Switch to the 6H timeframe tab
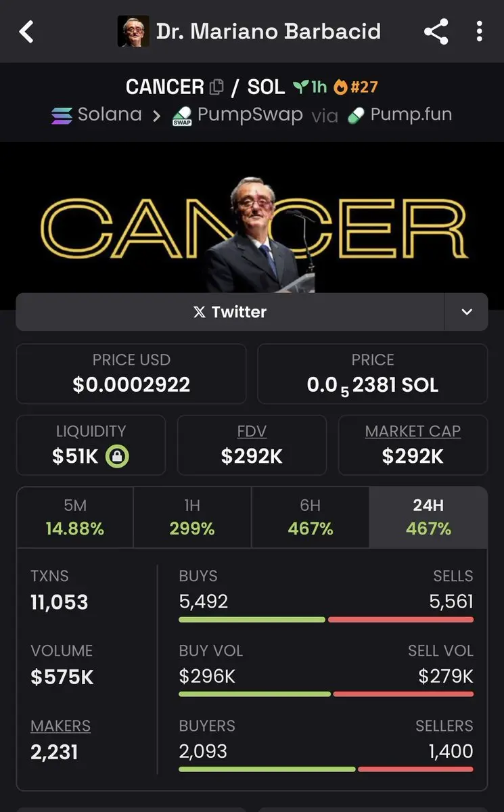 [x=311, y=518]
